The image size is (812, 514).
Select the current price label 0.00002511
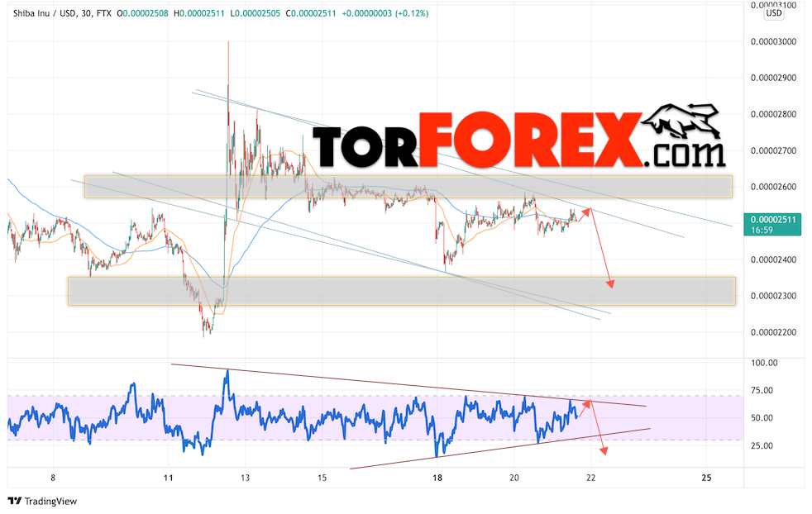(773, 220)
